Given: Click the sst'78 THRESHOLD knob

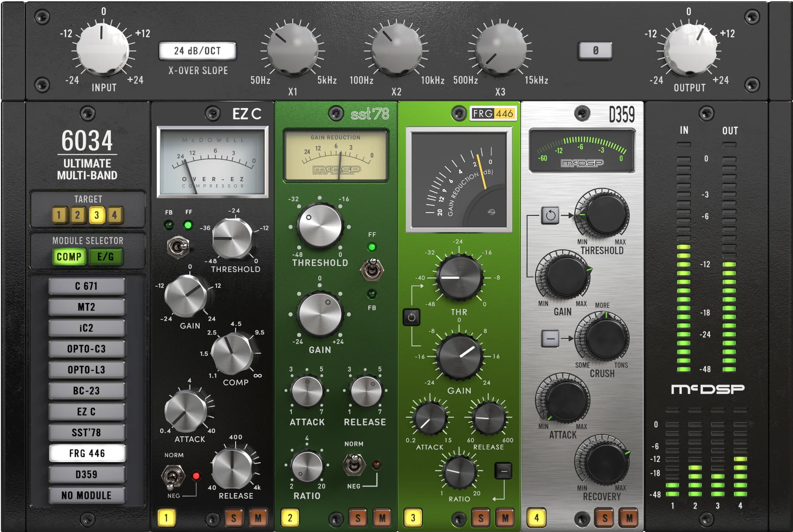Looking at the screenshot, I should [x=320, y=226].
